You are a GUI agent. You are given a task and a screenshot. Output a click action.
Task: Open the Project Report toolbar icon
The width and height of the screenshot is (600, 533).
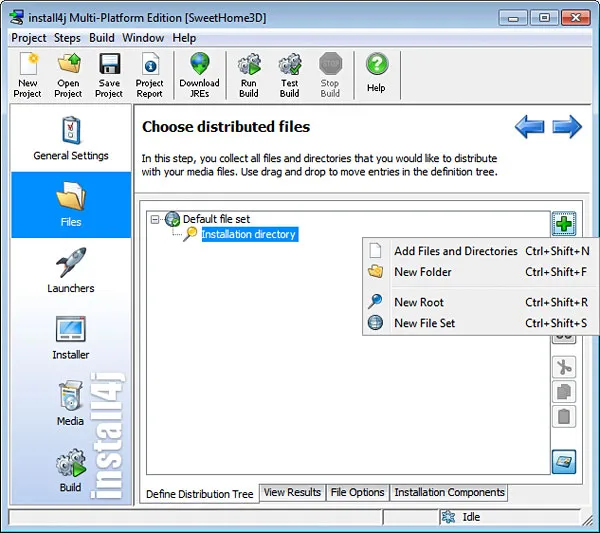pyautogui.click(x=150, y=75)
